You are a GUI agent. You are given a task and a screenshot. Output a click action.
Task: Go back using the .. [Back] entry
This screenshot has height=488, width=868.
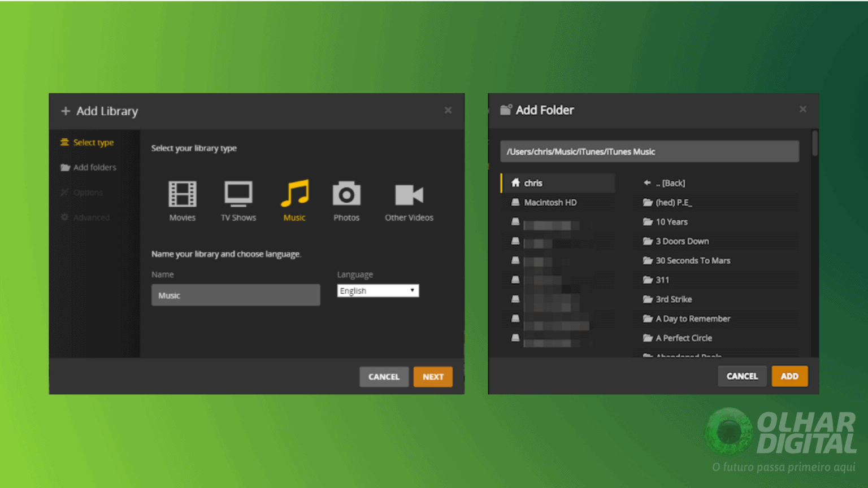coord(664,183)
